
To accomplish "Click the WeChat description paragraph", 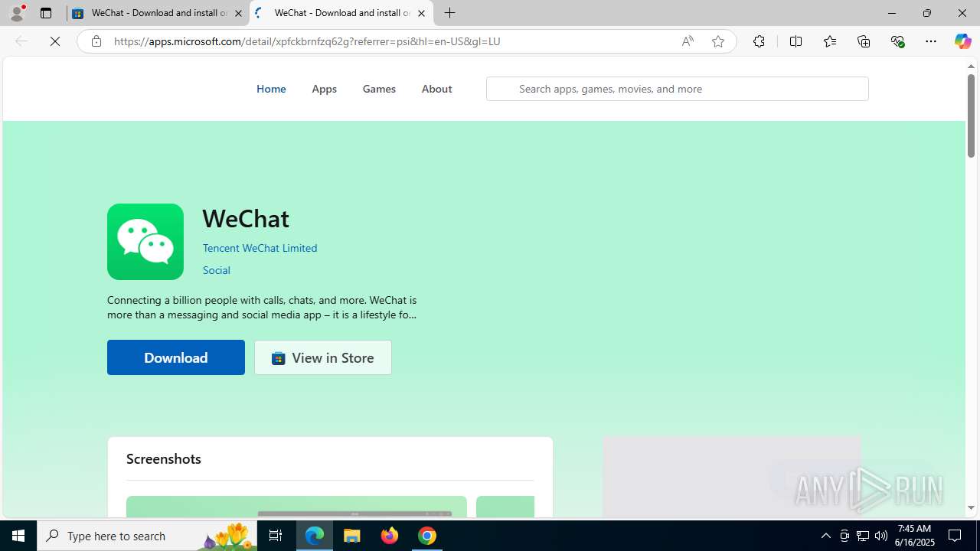I will (262, 307).
